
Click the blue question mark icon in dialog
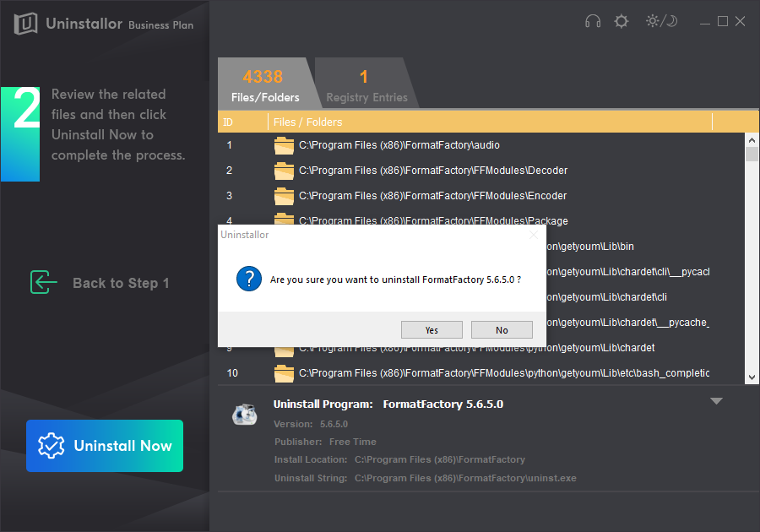(249, 279)
